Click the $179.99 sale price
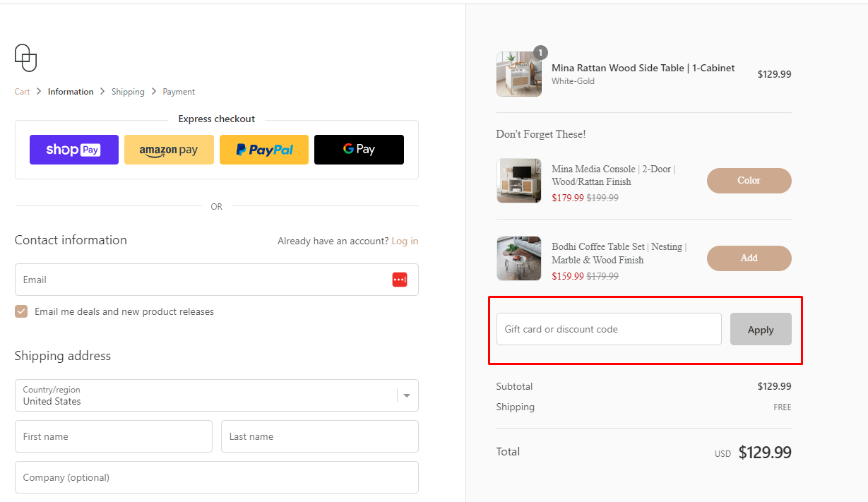 568,198
